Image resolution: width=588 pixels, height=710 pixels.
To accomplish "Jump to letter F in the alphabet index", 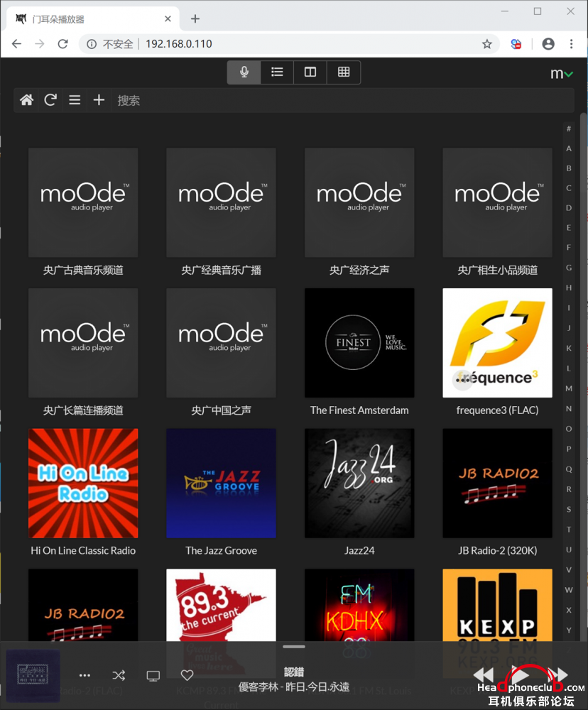I will (569, 247).
